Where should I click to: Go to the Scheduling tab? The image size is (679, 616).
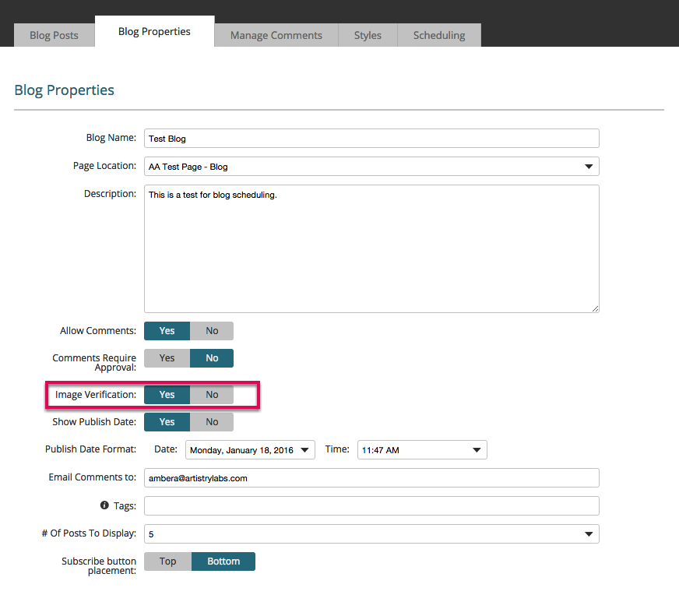[x=439, y=35]
